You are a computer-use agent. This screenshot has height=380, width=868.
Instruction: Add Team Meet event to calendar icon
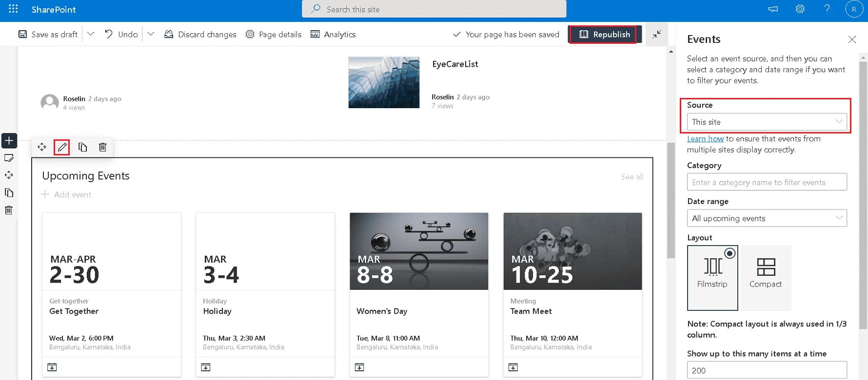point(513,367)
